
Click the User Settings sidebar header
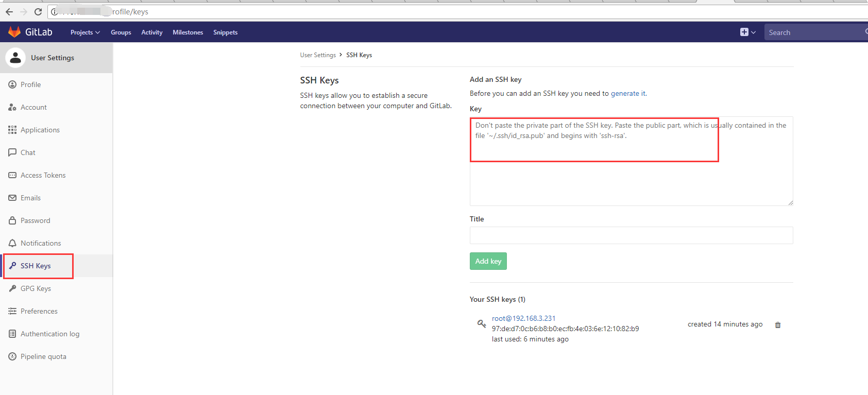tap(56, 58)
